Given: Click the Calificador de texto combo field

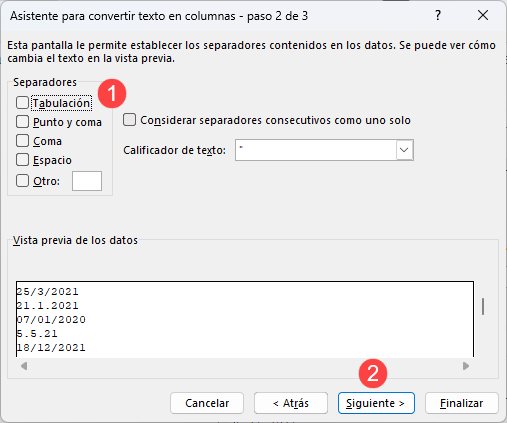Looking at the screenshot, I should pos(324,150).
